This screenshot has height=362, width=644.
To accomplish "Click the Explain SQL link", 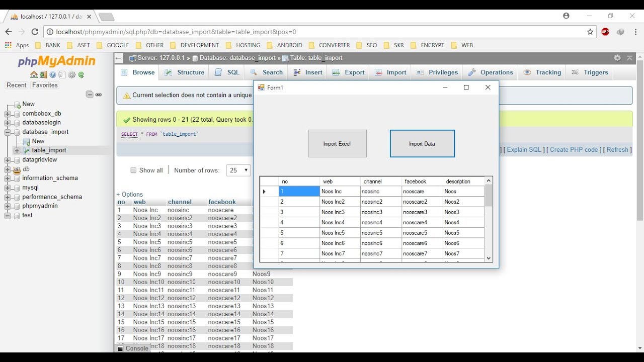I will pyautogui.click(x=524, y=150).
